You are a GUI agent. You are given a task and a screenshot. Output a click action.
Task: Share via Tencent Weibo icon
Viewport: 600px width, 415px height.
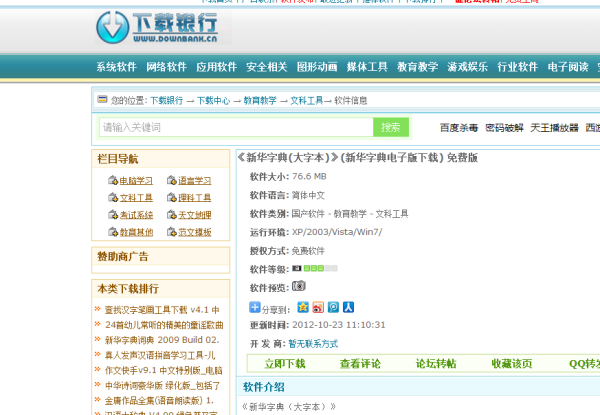[333, 307]
